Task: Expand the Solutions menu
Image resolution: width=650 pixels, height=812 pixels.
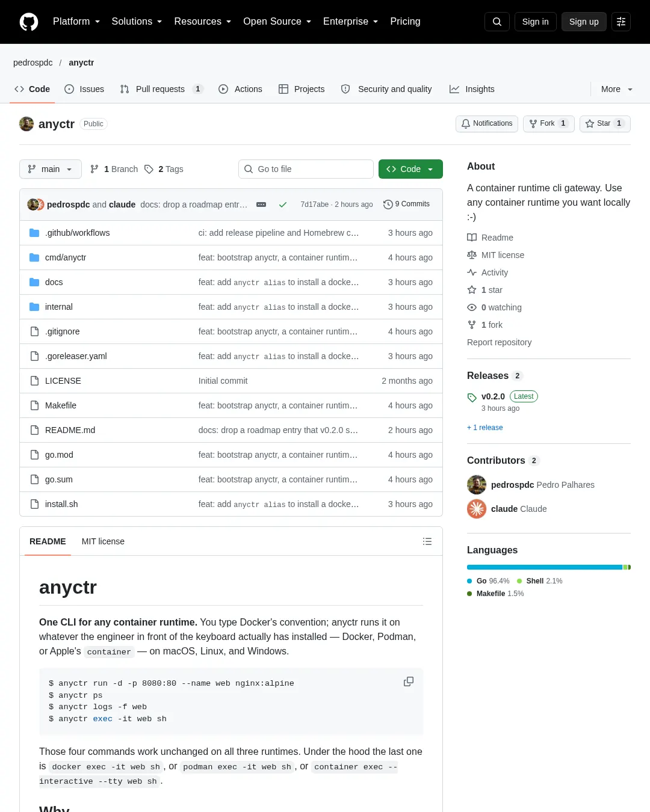Action: tap(137, 22)
